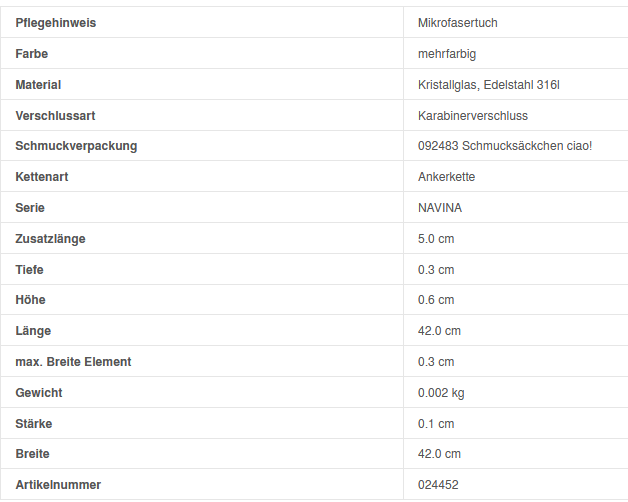The width and height of the screenshot is (628, 502).
Task: Select the 5.0 cm value
Action: 436,239
